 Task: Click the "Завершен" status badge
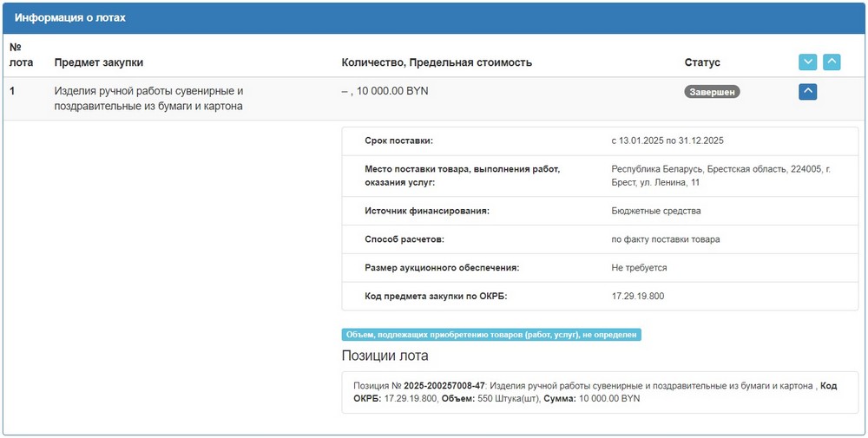click(712, 91)
